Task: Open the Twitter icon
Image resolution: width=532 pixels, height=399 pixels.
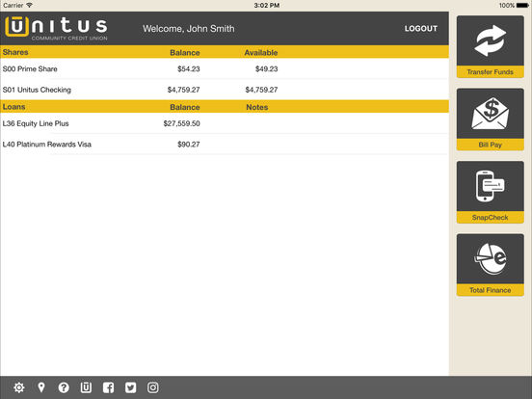Action: (131, 387)
